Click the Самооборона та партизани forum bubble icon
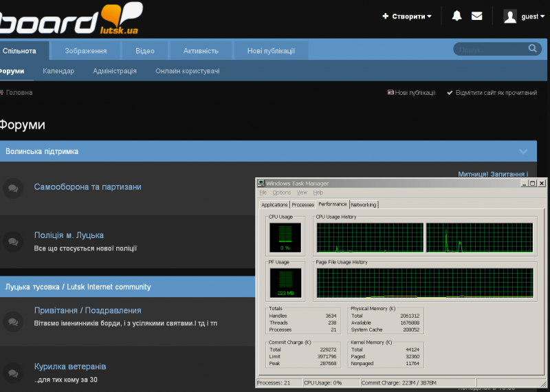550x392 pixels. point(12,188)
